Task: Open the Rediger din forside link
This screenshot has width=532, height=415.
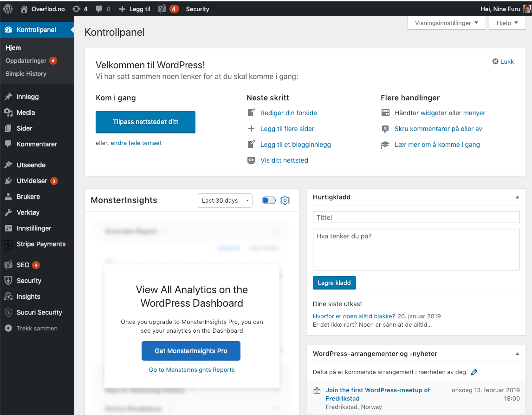Action: (x=289, y=113)
